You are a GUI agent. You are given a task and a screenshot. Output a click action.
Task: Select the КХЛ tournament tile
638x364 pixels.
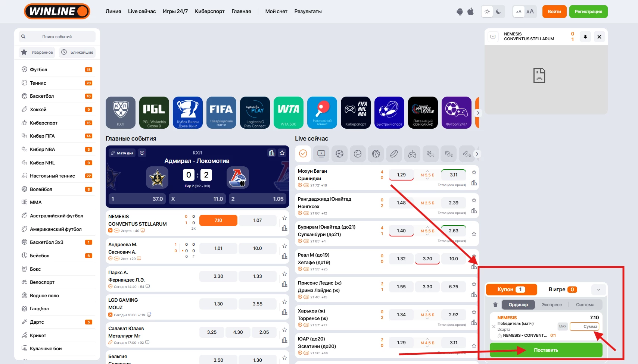121,113
